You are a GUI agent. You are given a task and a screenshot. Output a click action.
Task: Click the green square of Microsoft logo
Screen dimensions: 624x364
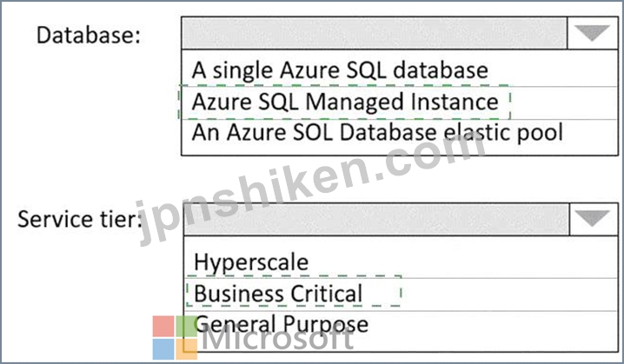(x=187, y=326)
